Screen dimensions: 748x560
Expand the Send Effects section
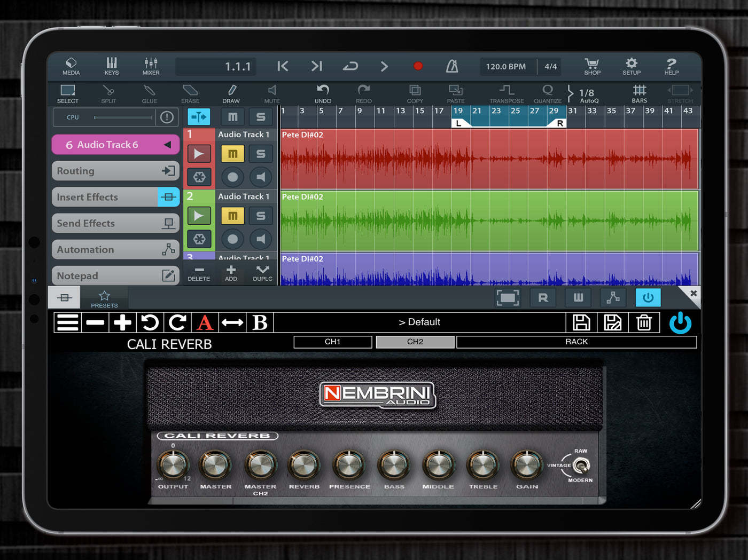pyautogui.click(x=115, y=223)
